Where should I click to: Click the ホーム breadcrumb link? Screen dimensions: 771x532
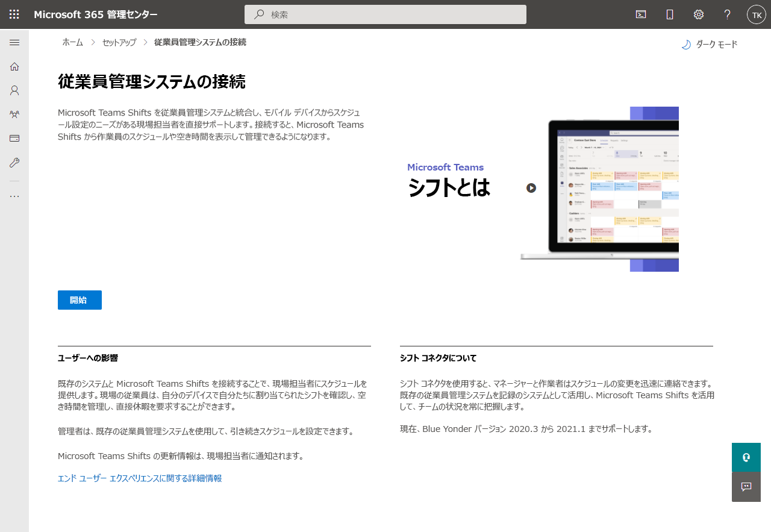pyautogui.click(x=73, y=42)
